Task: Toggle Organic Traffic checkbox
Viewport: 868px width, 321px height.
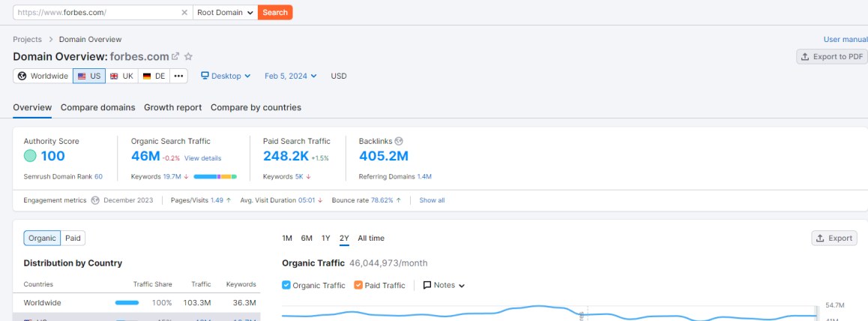Action: tap(286, 285)
